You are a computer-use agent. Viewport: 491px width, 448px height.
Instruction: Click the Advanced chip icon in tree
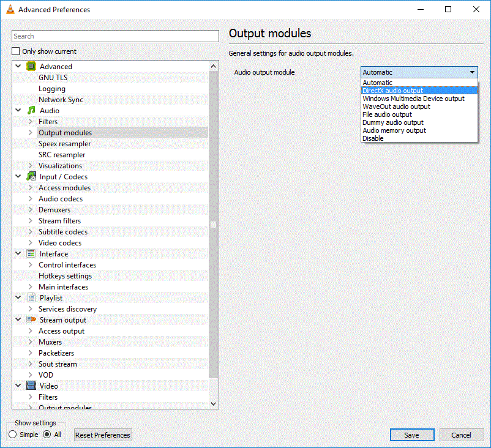pos(31,67)
